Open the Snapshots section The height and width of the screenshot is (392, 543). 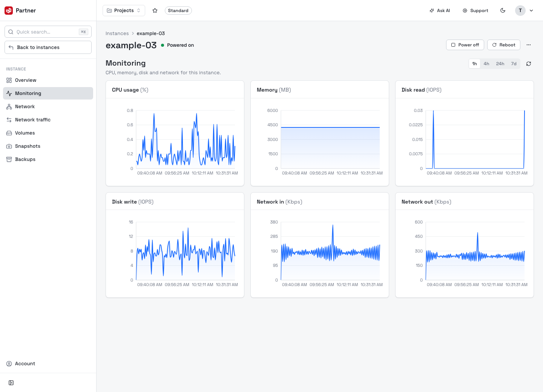pos(48,146)
